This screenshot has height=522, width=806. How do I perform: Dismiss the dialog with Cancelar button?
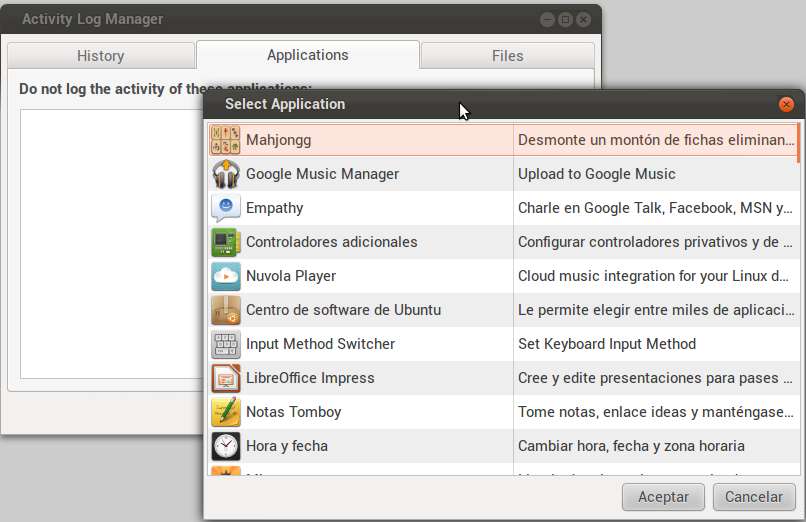tap(754, 497)
